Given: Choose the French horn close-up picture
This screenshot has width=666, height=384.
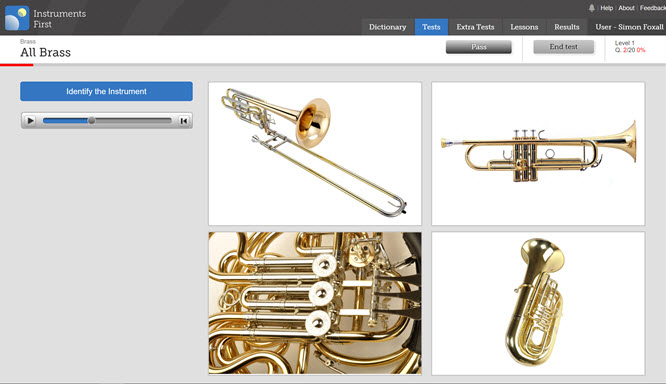Looking at the screenshot, I should click(x=315, y=303).
